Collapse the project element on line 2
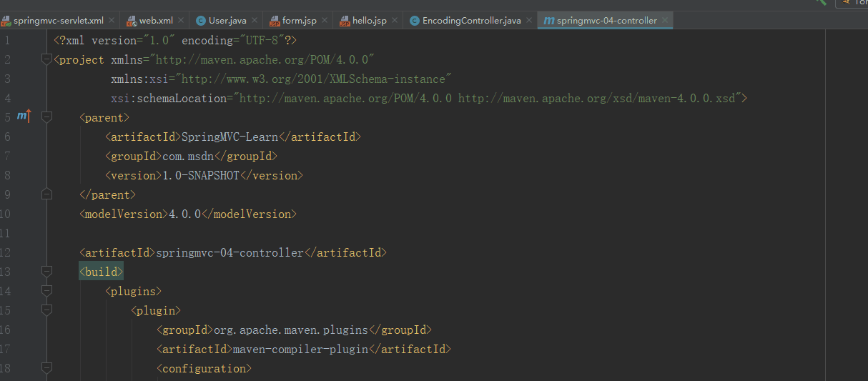Screen dimensions: 868x381 [47, 59]
